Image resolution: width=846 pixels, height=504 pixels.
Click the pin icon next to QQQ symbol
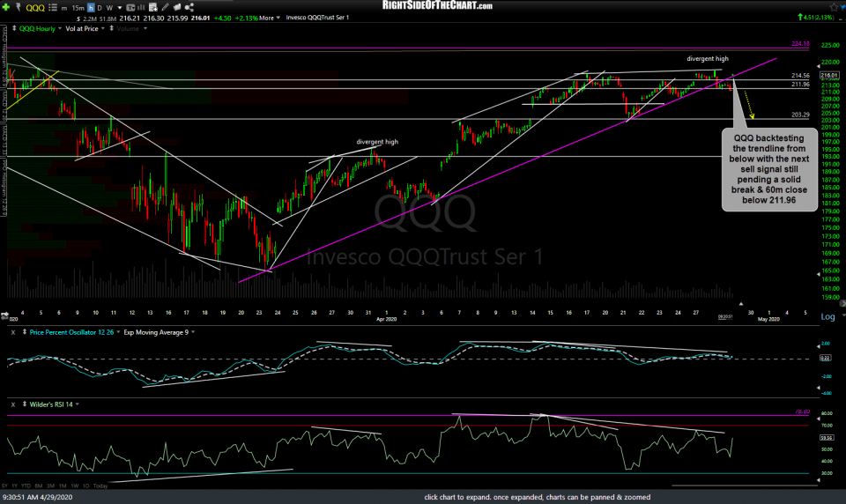[x=18, y=7]
